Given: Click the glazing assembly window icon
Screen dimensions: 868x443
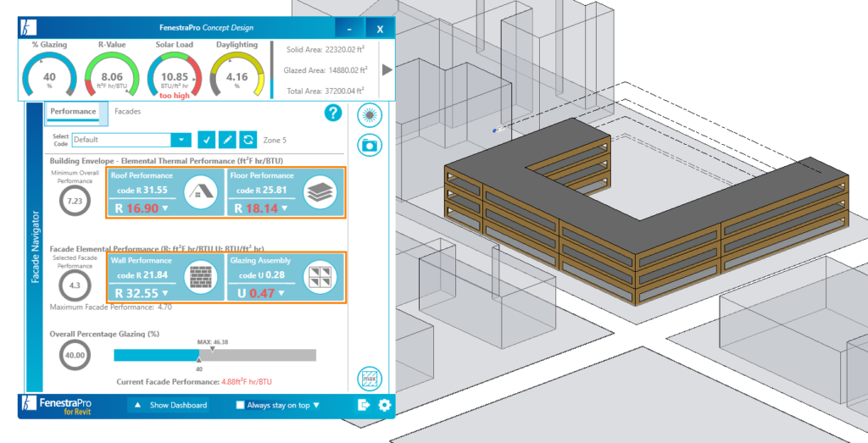Looking at the screenshot, I should click(320, 278).
